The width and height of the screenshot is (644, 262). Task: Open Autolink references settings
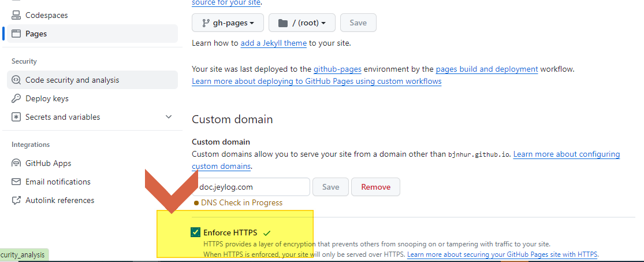tap(92, 200)
